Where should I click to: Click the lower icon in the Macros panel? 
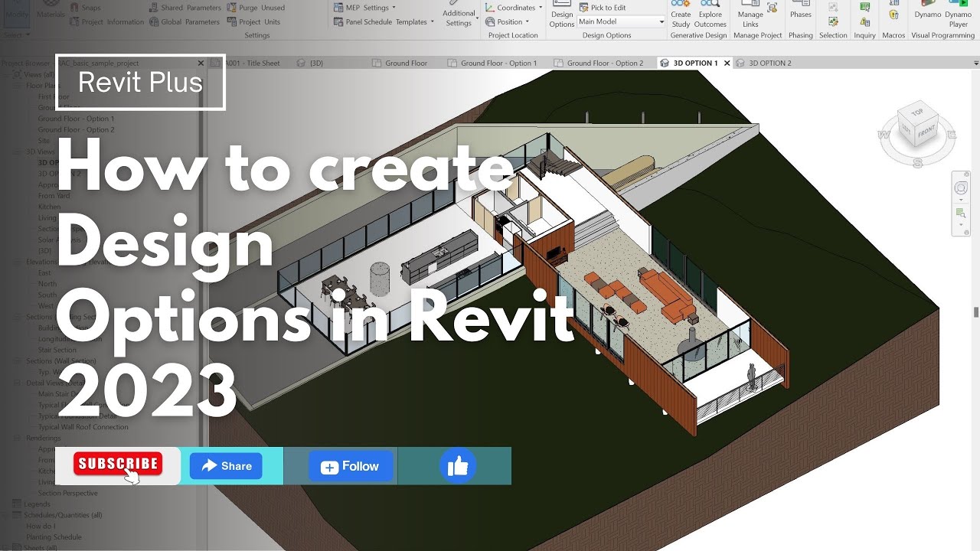894,15
